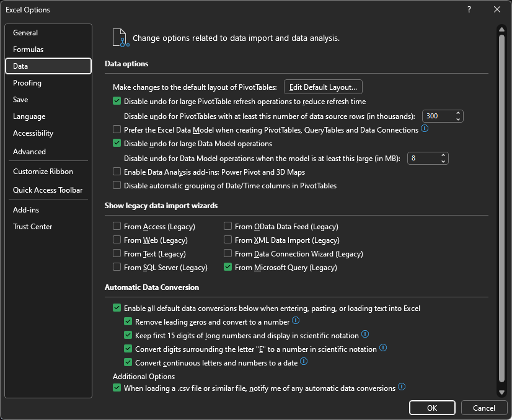Click info icon beside letter "E" conversion option
This screenshot has width=512, height=420.
pos(383,348)
